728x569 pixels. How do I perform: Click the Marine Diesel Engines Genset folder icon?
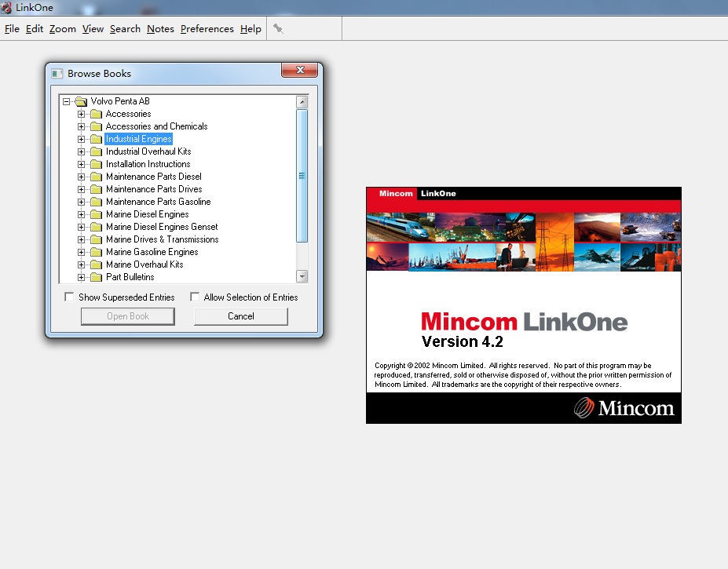click(x=96, y=227)
